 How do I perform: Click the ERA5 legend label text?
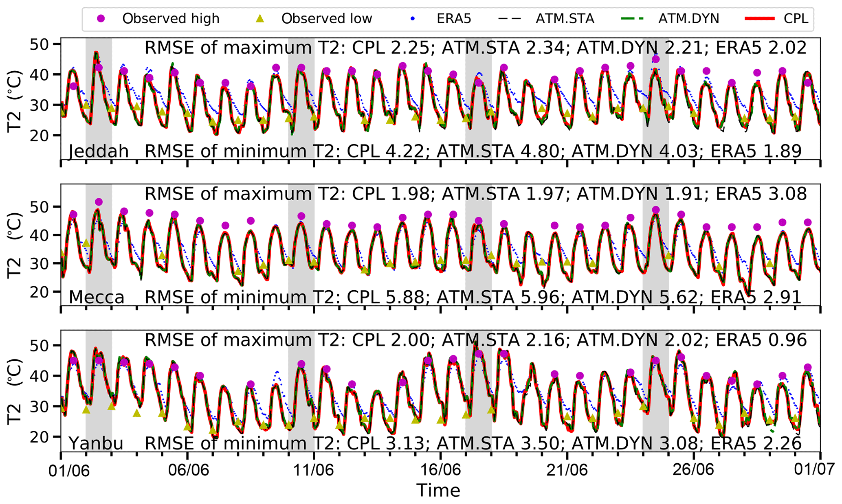coord(454,19)
